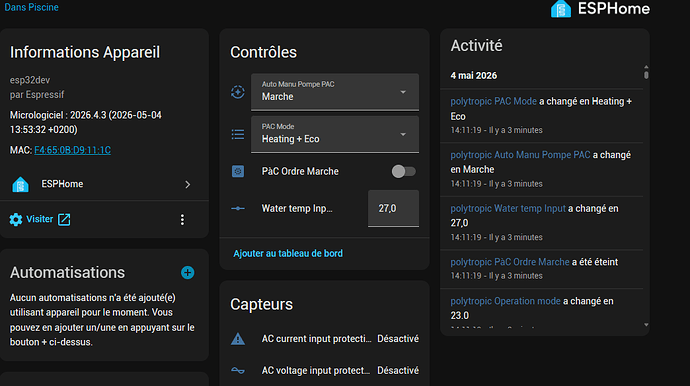Click the Dans Piscine area link
Viewport: 690px width, 386px height.
pyautogui.click(x=31, y=7)
